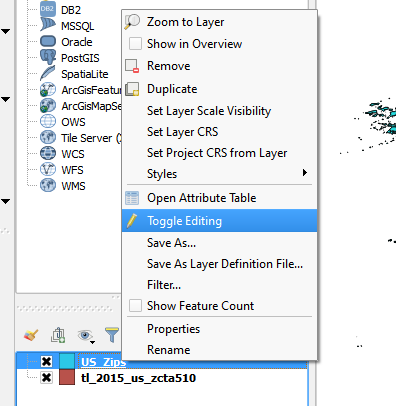Viewport: 396px width, 406px height.
Task: Enable the Show Feature Count checkbox
Action: 135,306
